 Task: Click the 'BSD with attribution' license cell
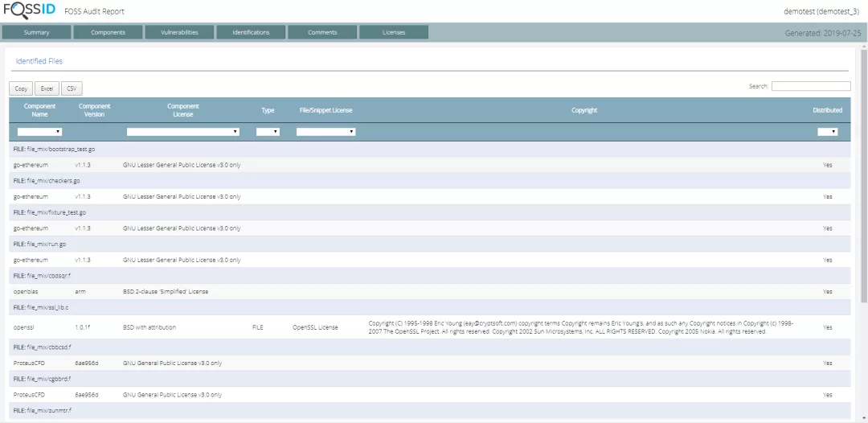coord(149,327)
